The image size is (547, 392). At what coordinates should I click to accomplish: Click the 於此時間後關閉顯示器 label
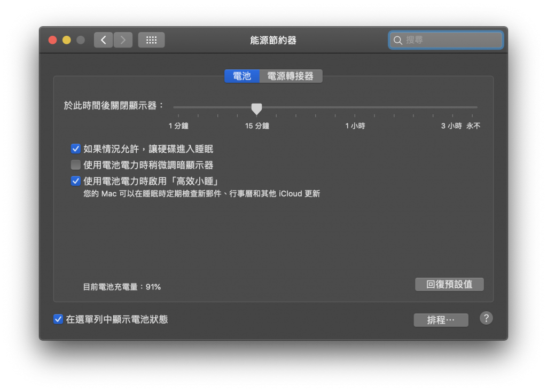(x=114, y=106)
